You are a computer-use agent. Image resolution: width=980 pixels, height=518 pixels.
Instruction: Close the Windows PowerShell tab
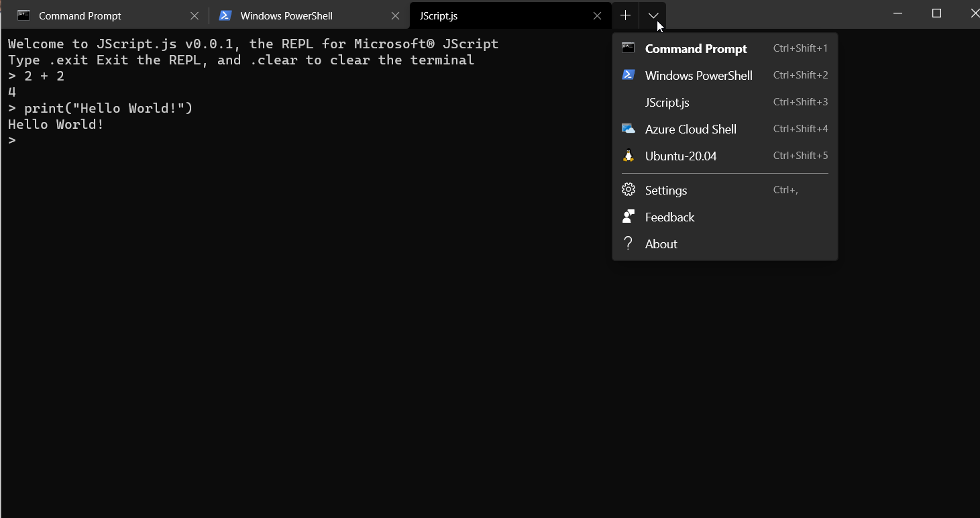395,15
